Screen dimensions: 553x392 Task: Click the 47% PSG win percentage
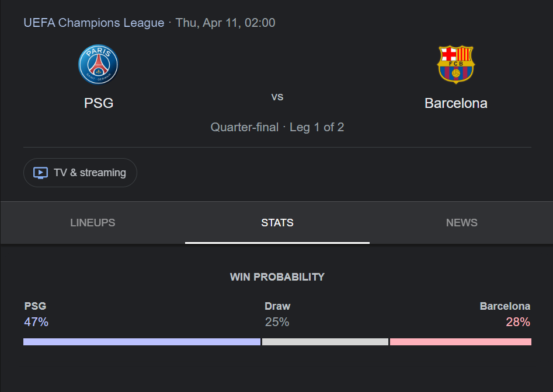(x=36, y=322)
